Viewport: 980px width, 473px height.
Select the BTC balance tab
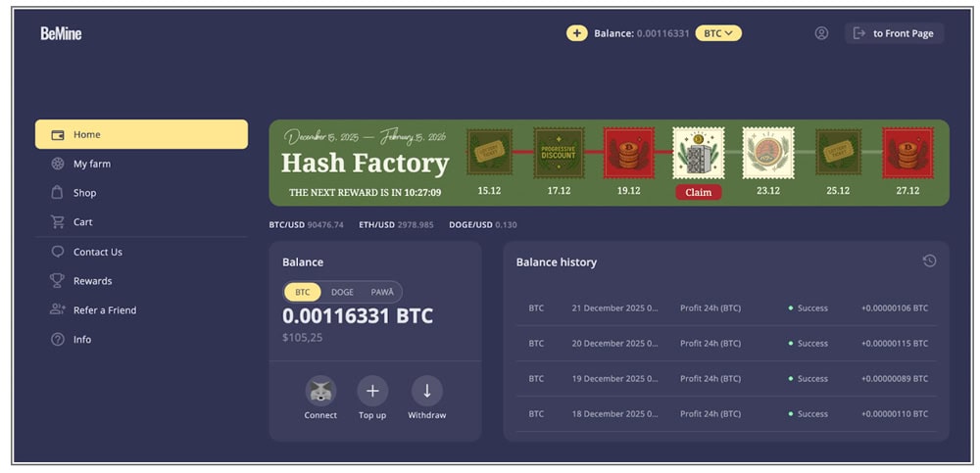(x=303, y=292)
